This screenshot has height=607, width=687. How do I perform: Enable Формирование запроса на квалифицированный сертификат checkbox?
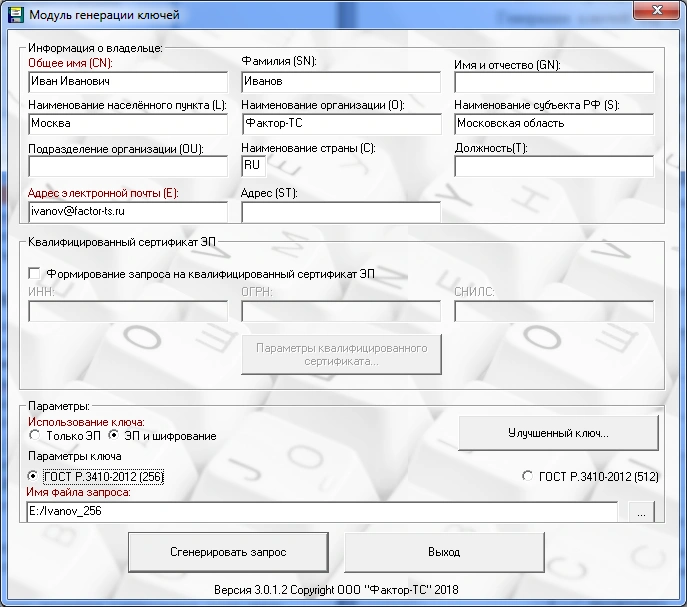(x=34, y=273)
